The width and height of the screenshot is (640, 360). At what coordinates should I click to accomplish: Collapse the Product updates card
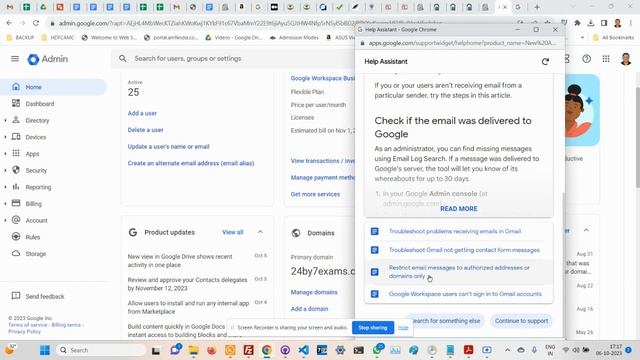tap(260, 232)
